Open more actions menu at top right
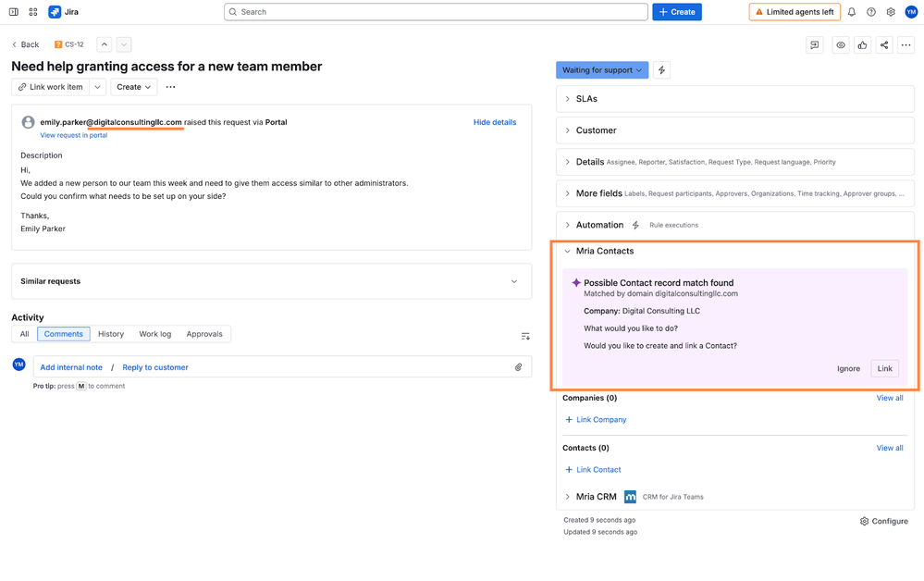924x581 pixels. pyautogui.click(x=906, y=44)
